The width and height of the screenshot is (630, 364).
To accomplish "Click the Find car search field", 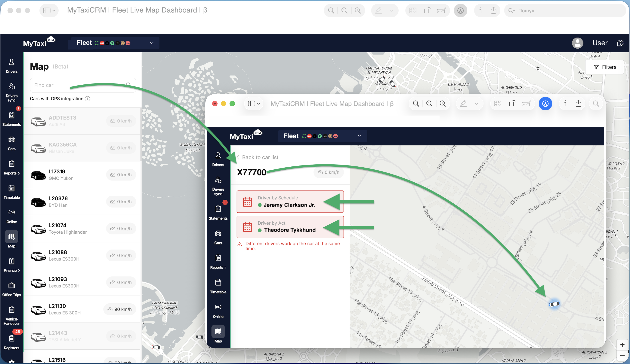I will coord(83,85).
